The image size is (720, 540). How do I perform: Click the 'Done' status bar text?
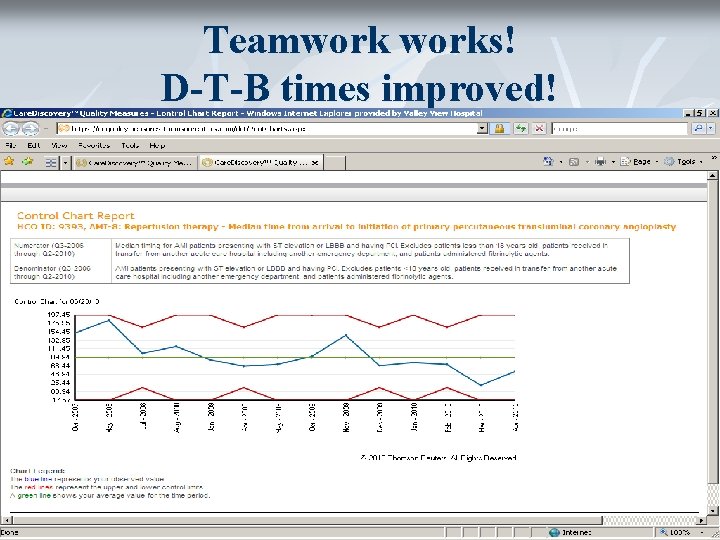click(10, 533)
